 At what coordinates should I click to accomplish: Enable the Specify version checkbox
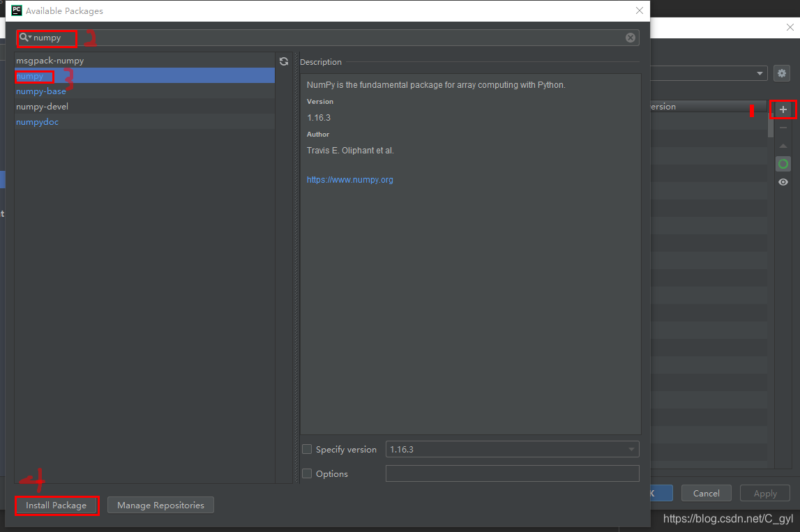pyautogui.click(x=307, y=449)
